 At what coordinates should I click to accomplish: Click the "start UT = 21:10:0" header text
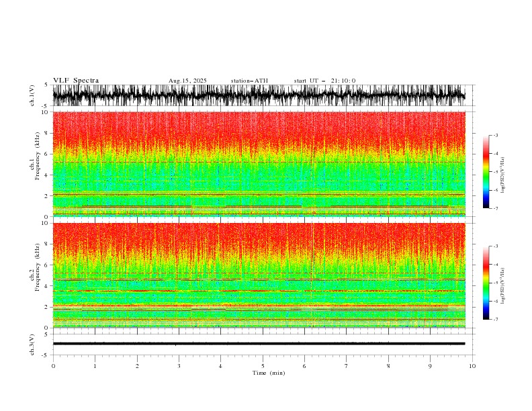coord(324,81)
